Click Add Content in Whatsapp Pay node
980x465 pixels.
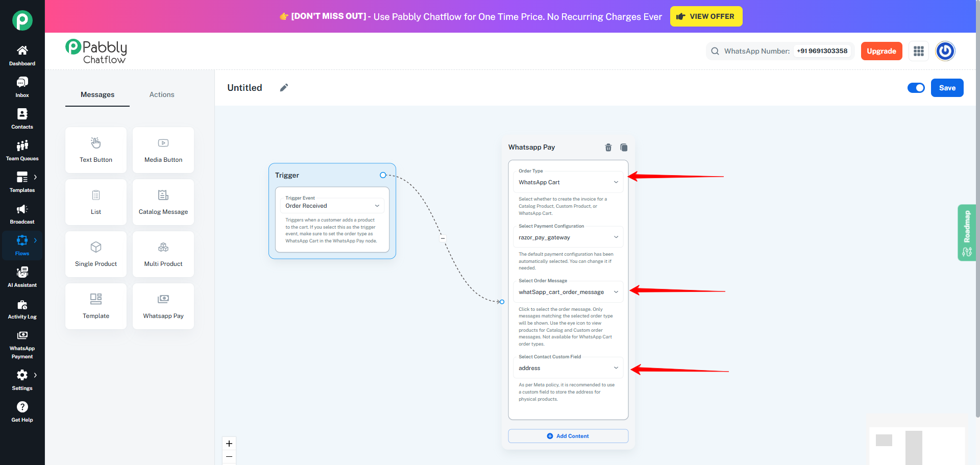pyautogui.click(x=568, y=436)
